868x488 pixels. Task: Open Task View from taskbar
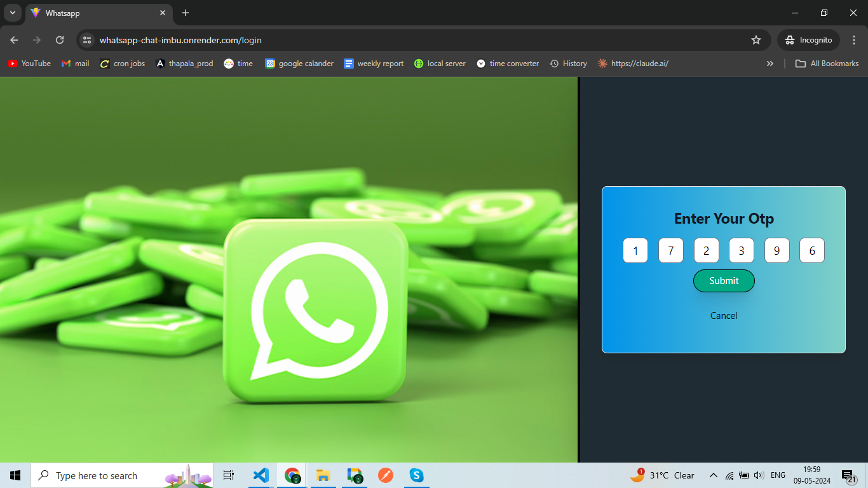(229, 475)
